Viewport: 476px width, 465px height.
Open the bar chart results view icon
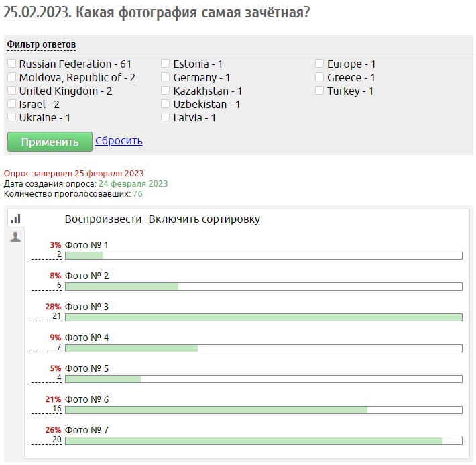click(x=15, y=219)
